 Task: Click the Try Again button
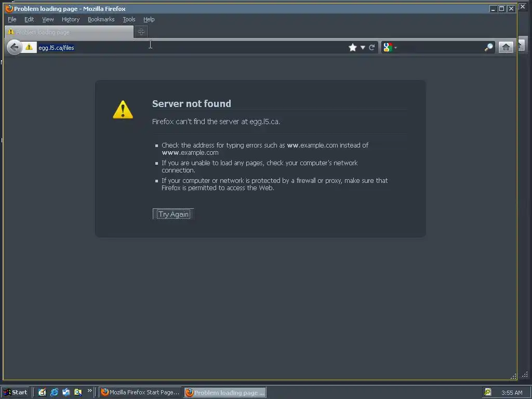click(174, 214)
